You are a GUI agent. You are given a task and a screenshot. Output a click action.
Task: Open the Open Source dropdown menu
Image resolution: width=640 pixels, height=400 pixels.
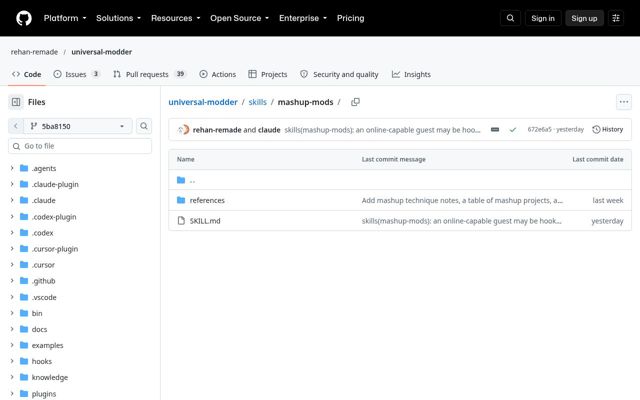(240, 18)
